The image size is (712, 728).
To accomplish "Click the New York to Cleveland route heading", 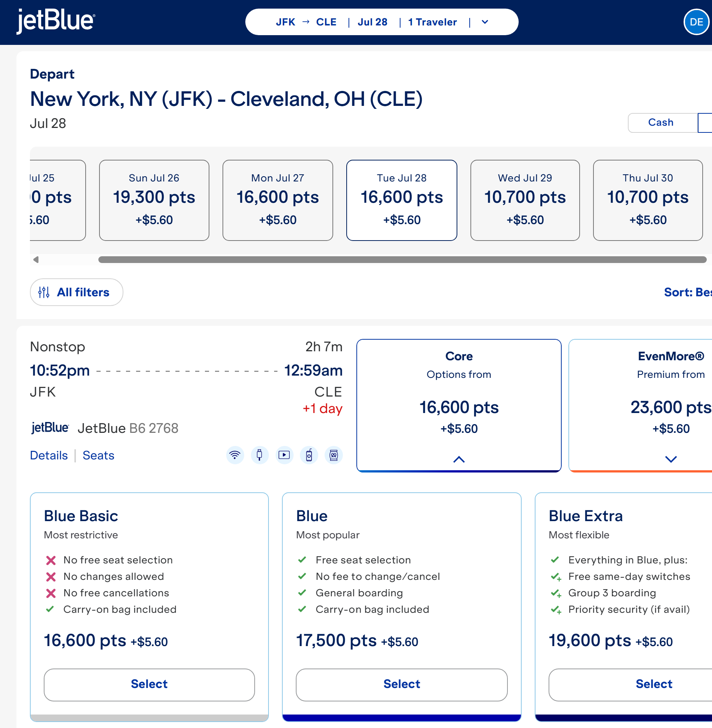I will pos(226,99).
